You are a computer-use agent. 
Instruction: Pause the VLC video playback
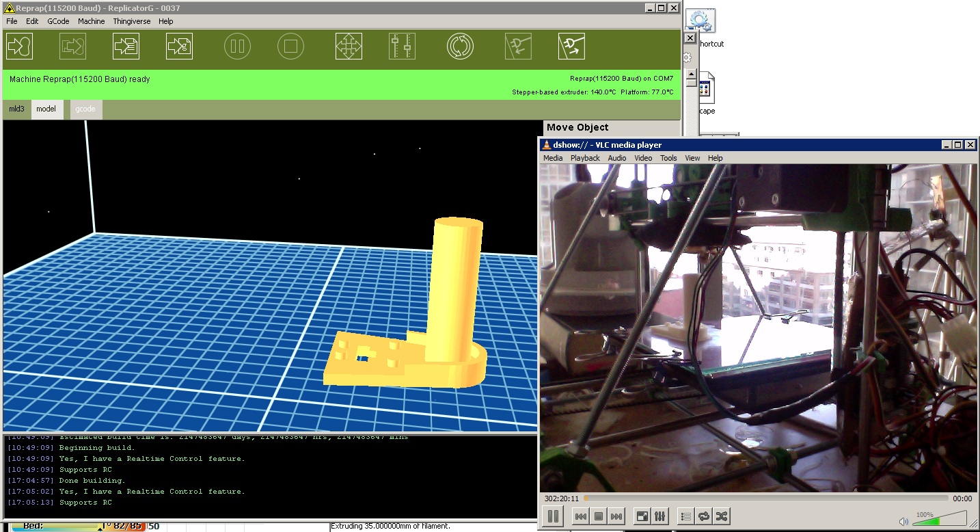[x=553, y=516]
